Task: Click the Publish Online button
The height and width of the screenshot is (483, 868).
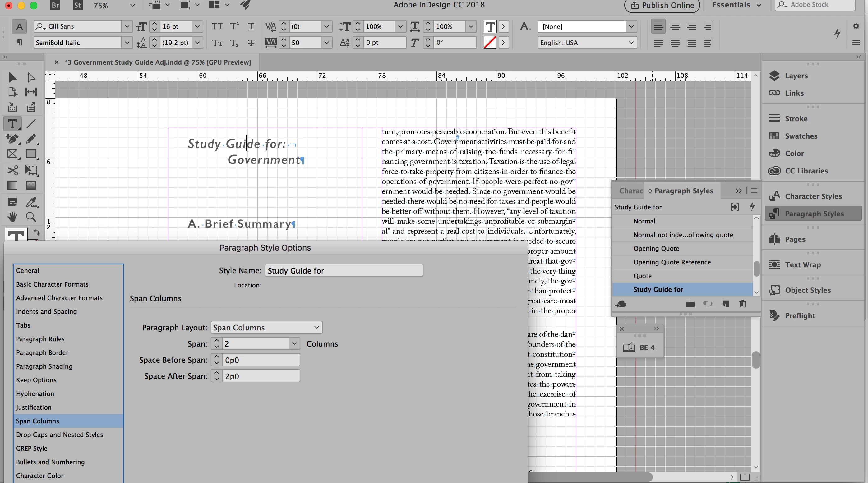Action: click(x=662, y=5)
